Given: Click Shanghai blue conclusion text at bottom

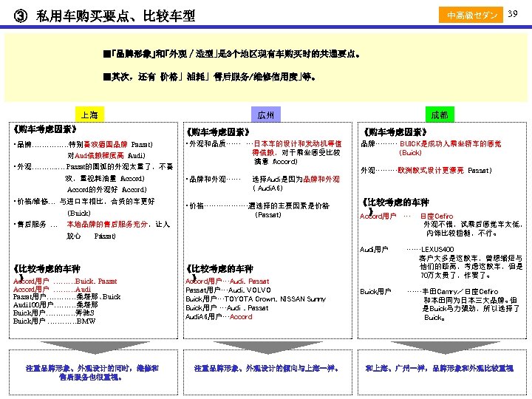Looking at the screenshot, I should pos(92,372).
